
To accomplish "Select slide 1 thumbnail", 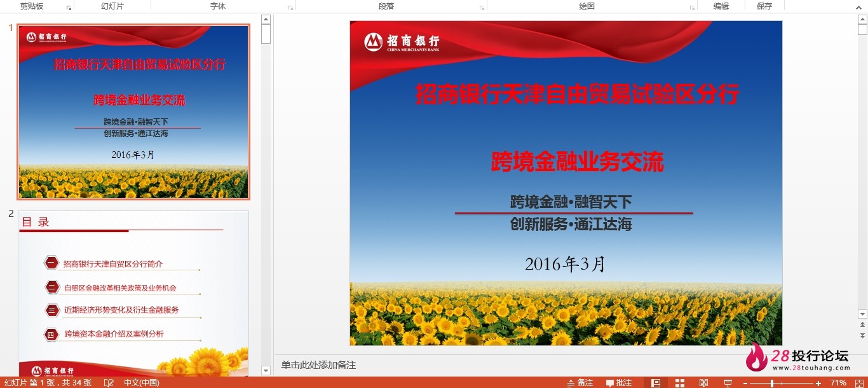I will click(133, 112).
